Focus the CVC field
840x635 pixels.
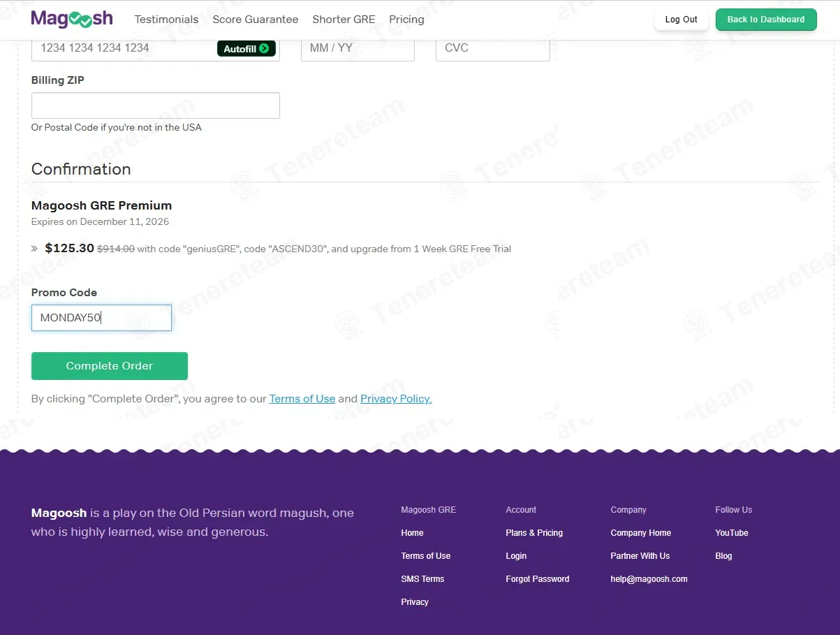[x=493, y=48]
